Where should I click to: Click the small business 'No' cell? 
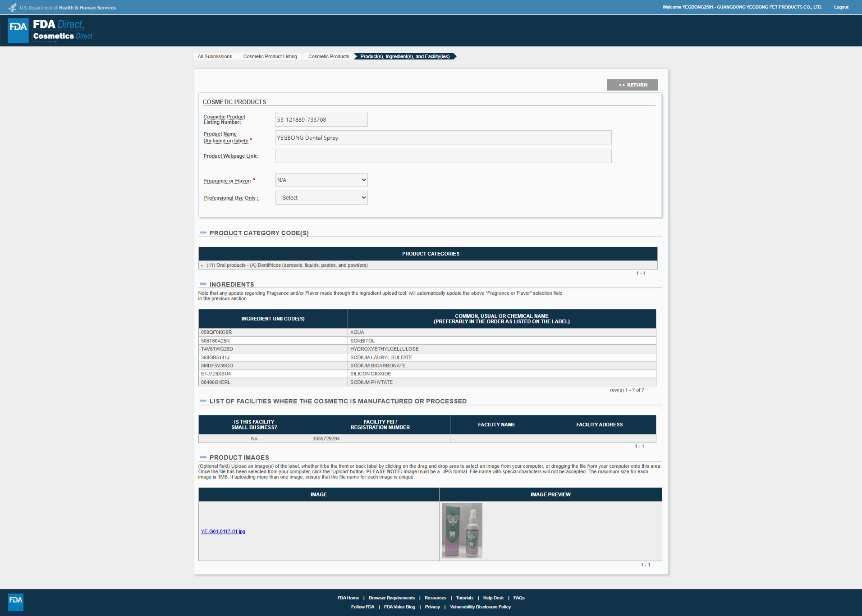tap(254, 439)
